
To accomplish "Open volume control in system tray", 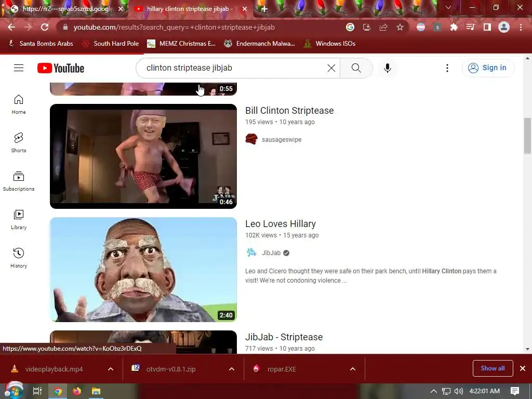I will tap(458, 391).
